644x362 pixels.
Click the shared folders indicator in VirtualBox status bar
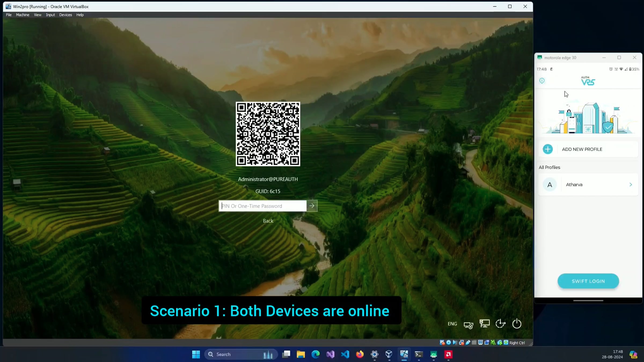pyautogui.click(x=474, y=342)
